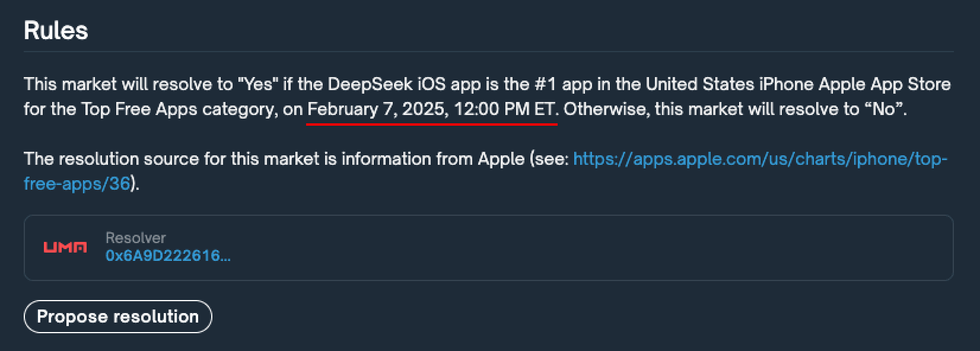Click the "12:00 PM ET" time text

[504, 110]
